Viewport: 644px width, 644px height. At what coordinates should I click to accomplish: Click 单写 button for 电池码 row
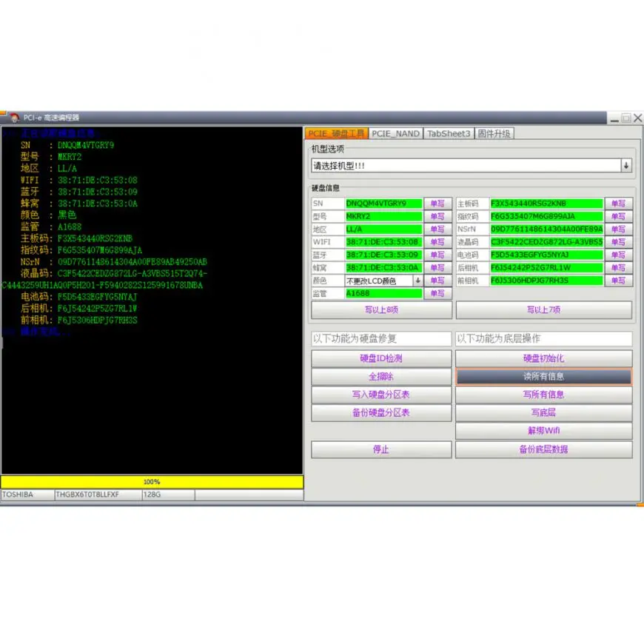click(x=618, y=255)
